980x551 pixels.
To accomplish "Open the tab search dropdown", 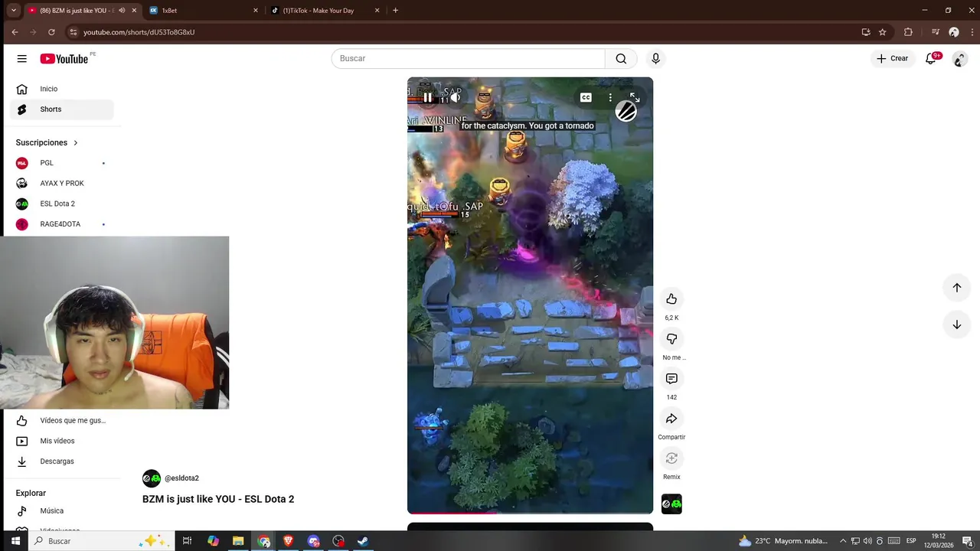I will click(13, 11).
